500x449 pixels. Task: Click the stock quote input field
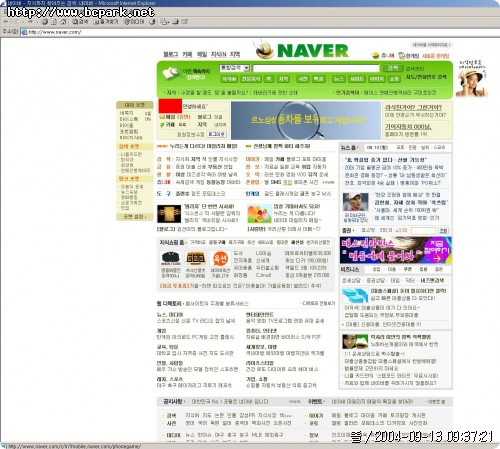coord(423,231)
